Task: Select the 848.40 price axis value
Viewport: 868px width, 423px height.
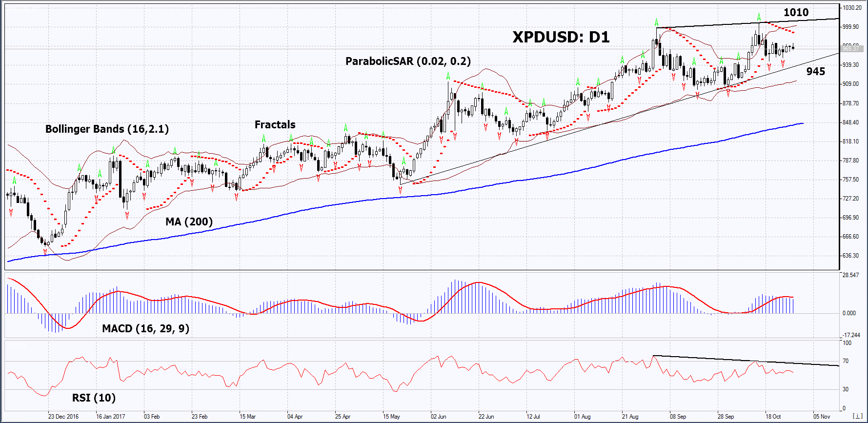Action: pos(850,122)
